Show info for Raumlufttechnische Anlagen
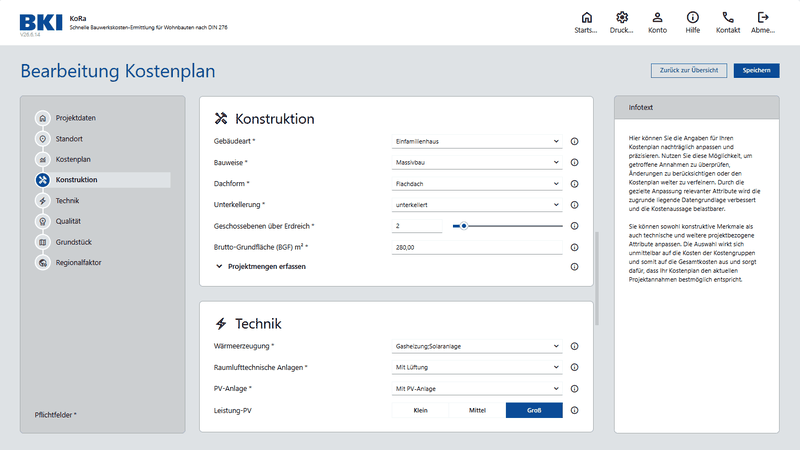800x450 pixels. point(574,367)
